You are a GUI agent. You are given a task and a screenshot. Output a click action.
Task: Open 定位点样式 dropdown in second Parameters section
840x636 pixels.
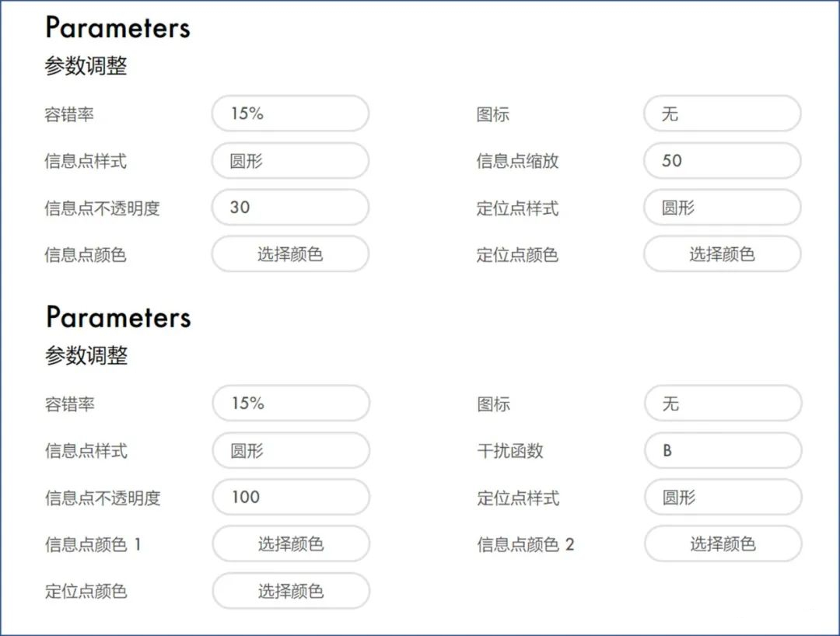coord(722,497)
